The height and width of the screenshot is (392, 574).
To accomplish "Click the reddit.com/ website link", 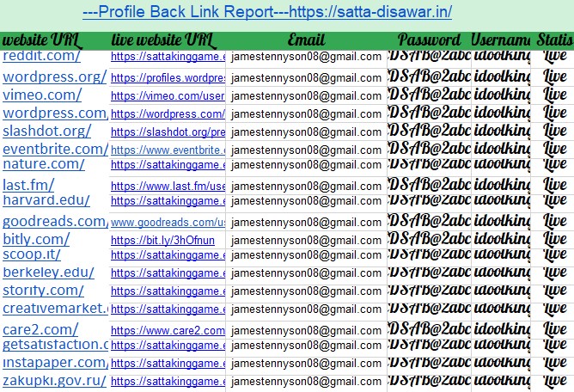I will (x=41, y=57).
